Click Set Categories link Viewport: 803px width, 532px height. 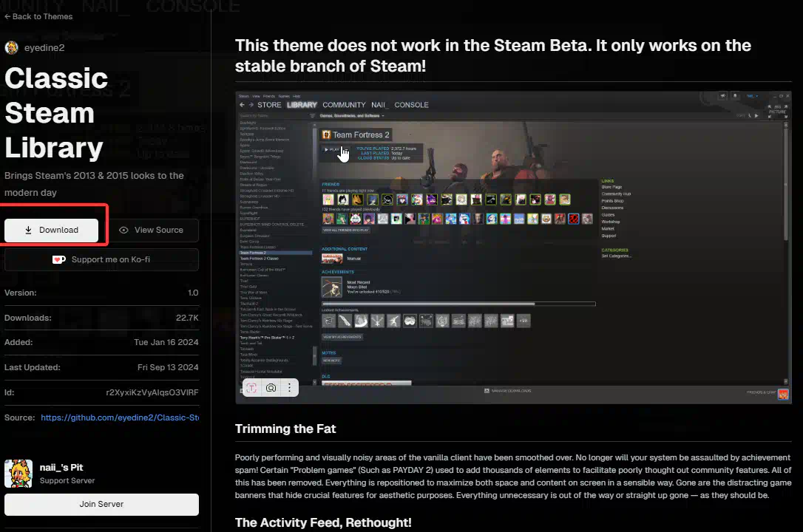click(617, 256)
